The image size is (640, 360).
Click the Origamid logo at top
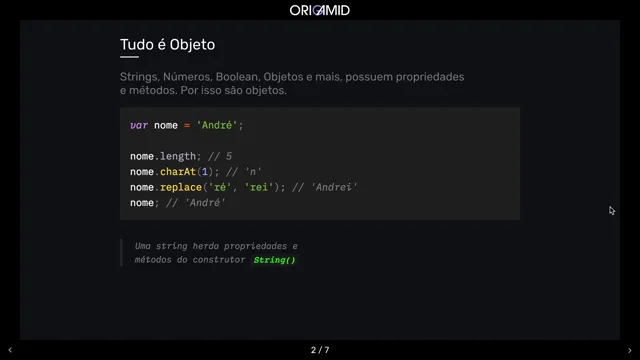(320, 10)
